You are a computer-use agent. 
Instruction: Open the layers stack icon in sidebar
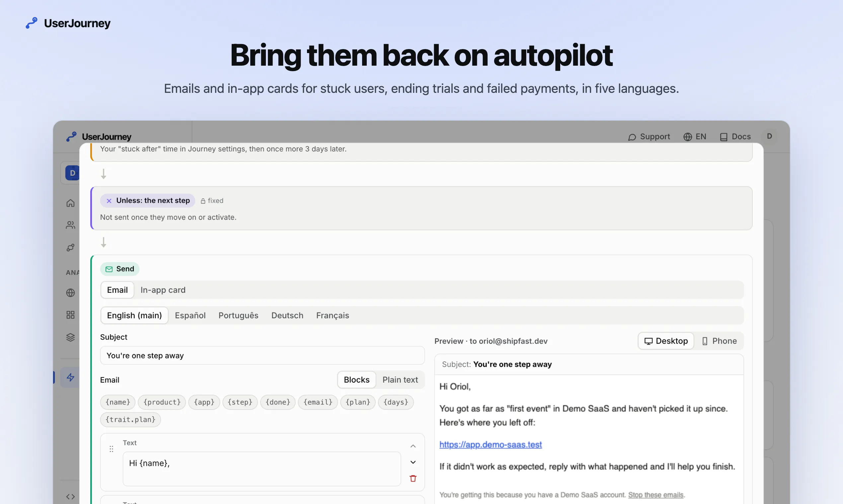tap(70, 337)
